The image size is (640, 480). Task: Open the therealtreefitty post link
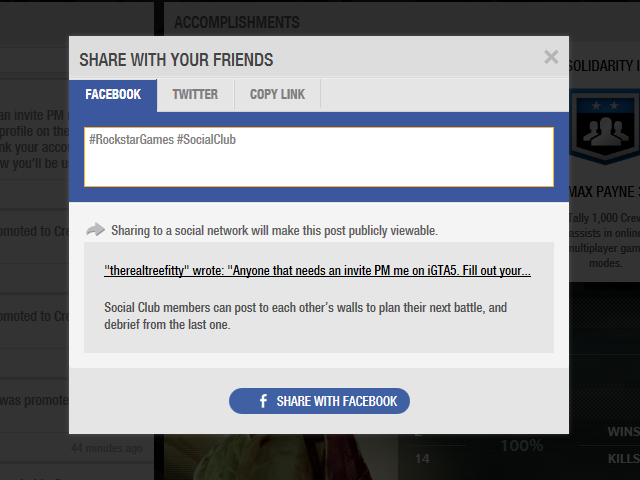317,271
